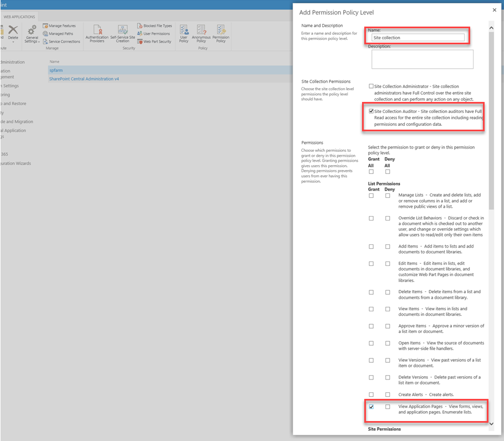Image resolution: width=504 pixels, height=441 pixels.
Task: Deny the Override List Behaviors permission
Action: click(x=388, y=218)
